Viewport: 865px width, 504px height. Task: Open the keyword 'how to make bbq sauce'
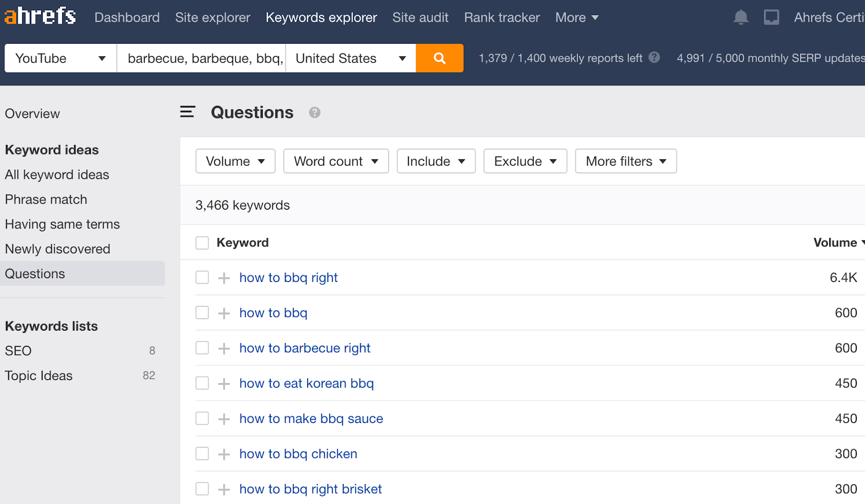point(311,418)
